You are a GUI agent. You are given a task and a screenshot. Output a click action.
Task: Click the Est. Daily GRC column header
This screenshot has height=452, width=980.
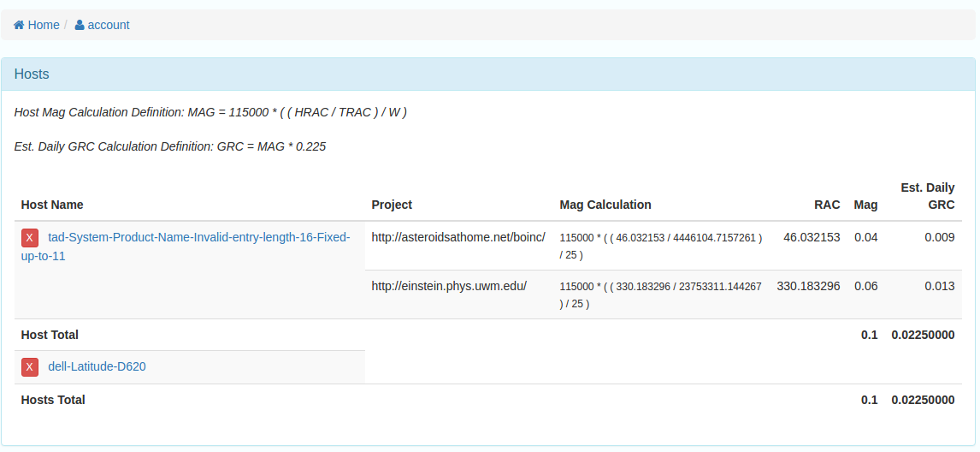coord(928,196)
